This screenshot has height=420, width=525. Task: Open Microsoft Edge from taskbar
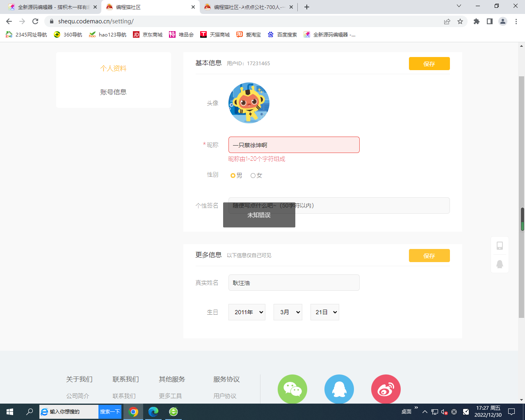point(153,412)
